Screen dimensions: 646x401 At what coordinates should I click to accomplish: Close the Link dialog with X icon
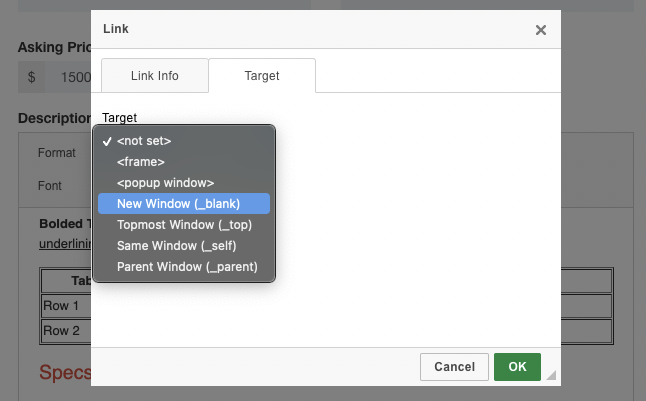click(x=541, y=30)
